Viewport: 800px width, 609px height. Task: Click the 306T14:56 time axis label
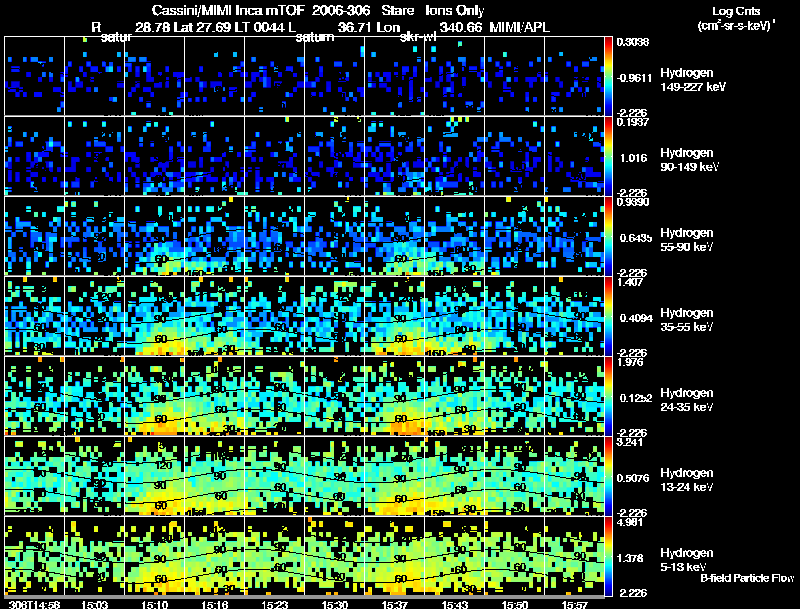coord(35,605)
